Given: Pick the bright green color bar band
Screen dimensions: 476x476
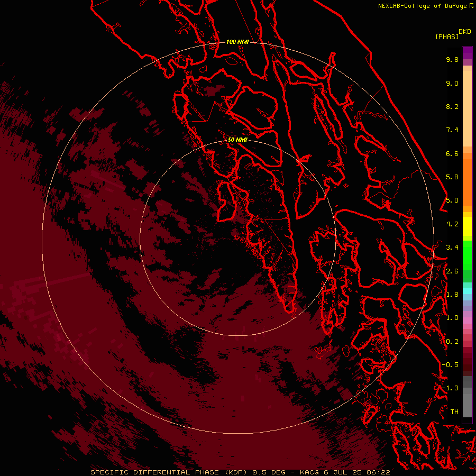Looking at the screenshot, I should (x=467, y=254).
